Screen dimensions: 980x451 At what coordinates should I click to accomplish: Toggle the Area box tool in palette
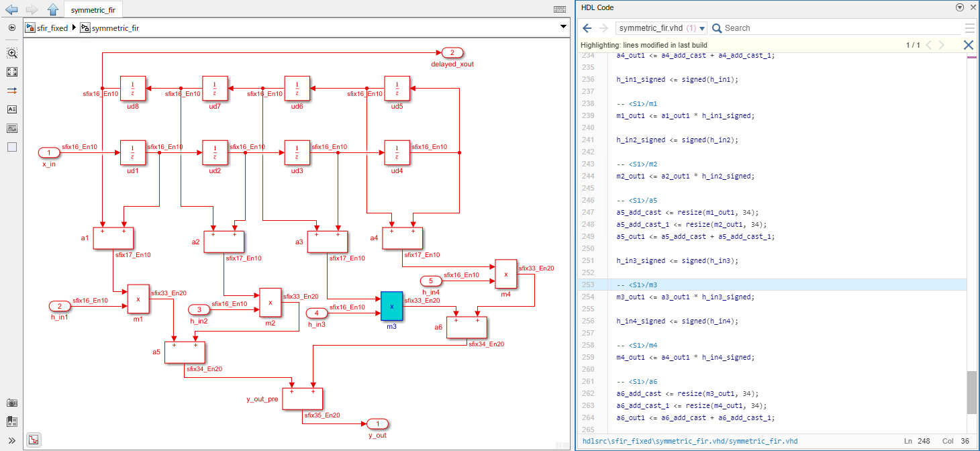pyautogui.click(x=12, y=147)
